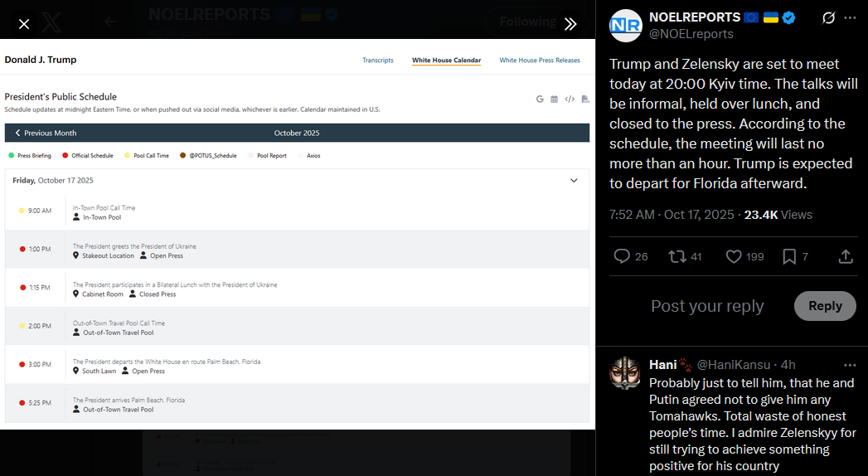Click 'The President arrives Palm Beach, Florida'
The height and width of the screenshot is (476, 868).
point(129,400)
